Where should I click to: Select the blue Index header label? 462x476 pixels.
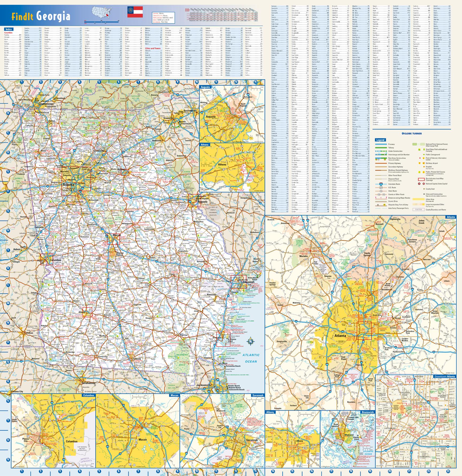click(9, 29)
